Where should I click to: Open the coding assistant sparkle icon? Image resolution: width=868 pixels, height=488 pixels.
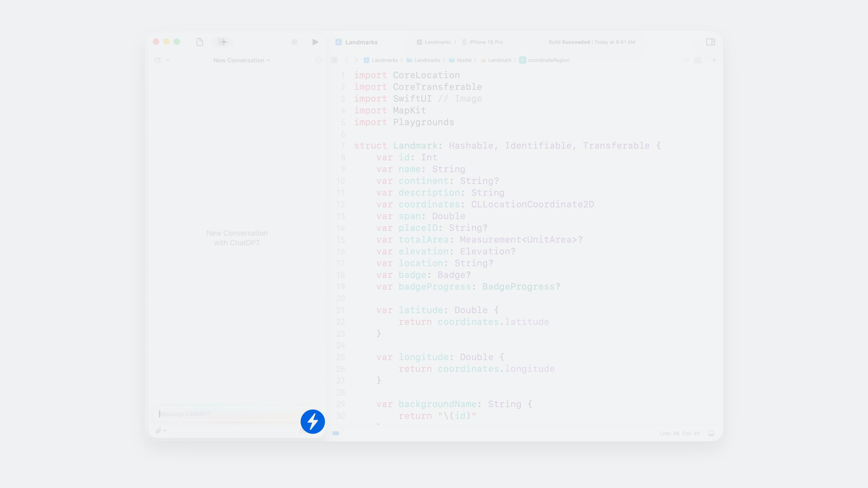tap(222, 42)
